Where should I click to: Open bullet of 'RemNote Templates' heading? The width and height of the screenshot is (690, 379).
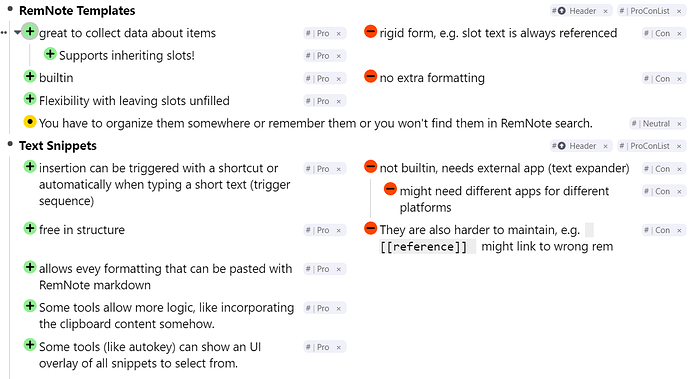(x=10, y=9)
